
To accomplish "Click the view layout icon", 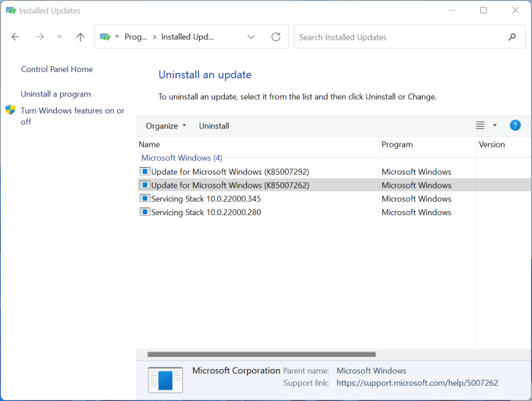I will pos(480,125).
